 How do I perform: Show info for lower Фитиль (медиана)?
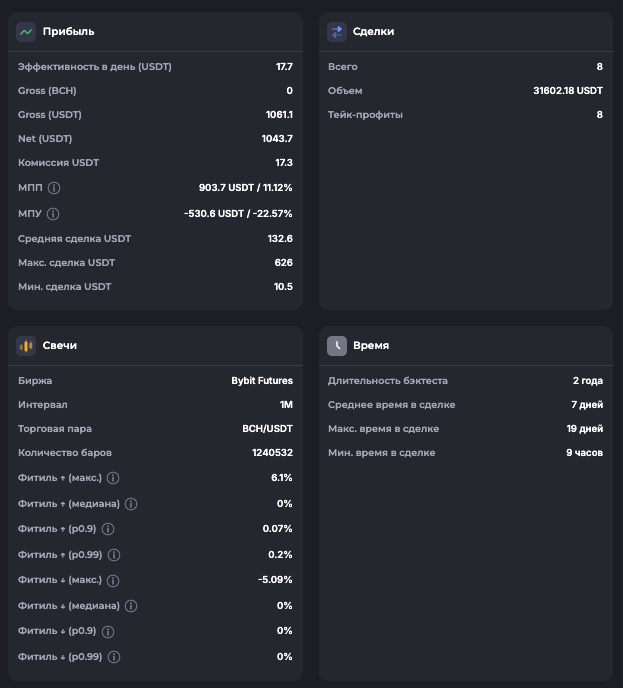point(131,606)
